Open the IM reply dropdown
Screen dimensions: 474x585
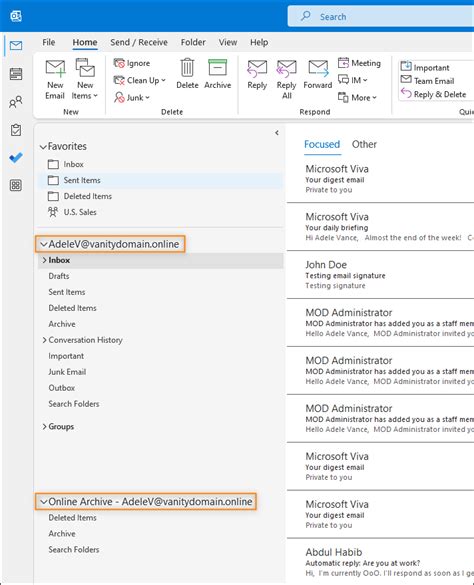click(353, 80)
